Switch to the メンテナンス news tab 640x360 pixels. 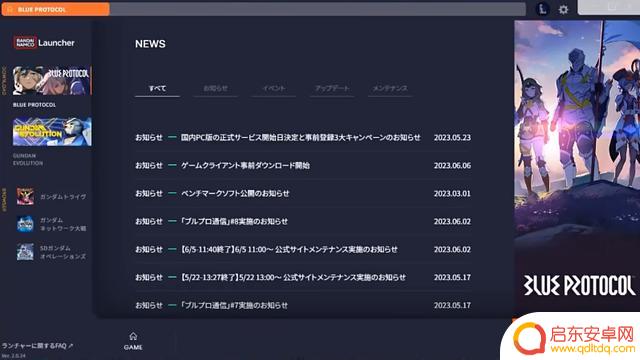[390, 88]
